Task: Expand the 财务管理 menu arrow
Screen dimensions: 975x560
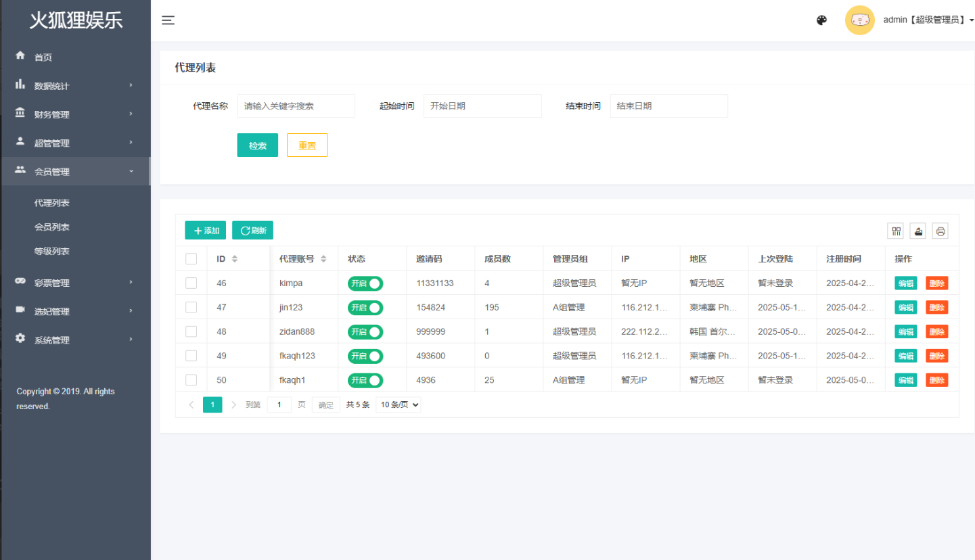Action: coord(131,114)
